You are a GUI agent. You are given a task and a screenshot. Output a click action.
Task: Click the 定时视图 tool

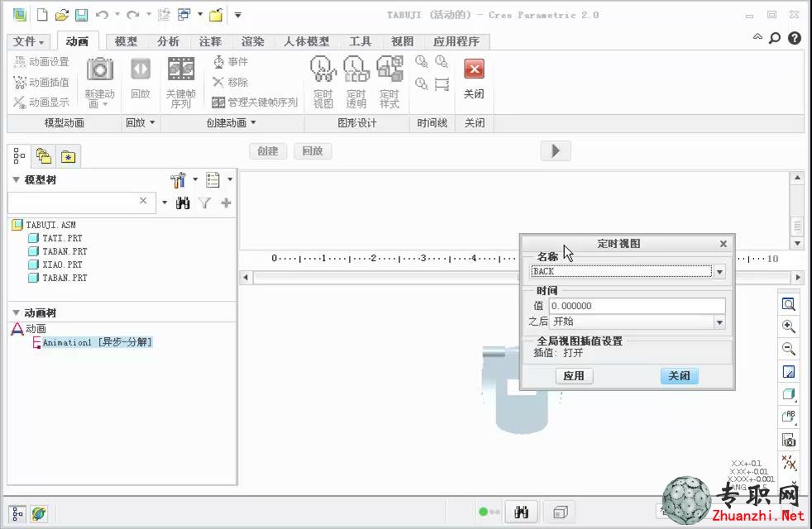(323, 83)
